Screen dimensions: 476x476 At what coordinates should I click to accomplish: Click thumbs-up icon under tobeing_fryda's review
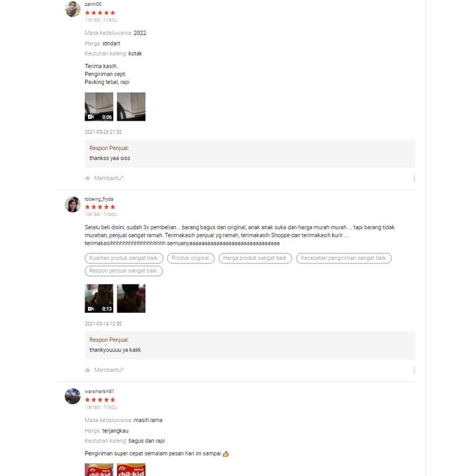pos(87,370)
